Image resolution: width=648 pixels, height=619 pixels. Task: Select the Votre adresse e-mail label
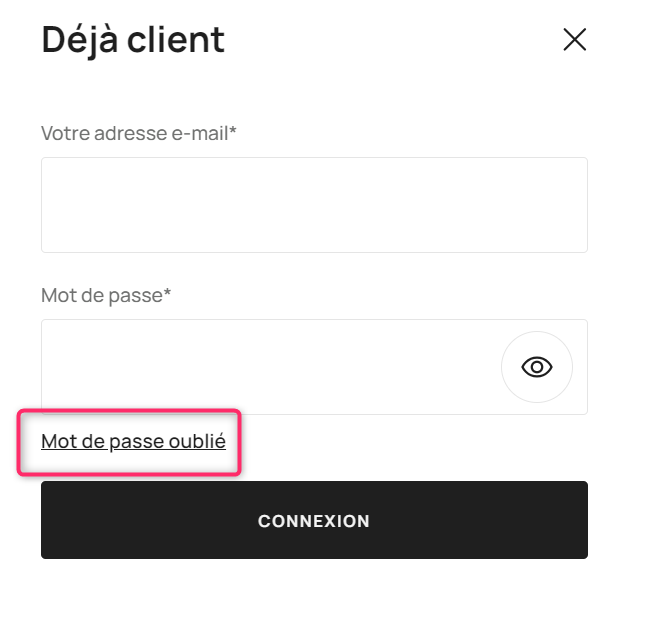pyautogui.click(x=138, y=133)
